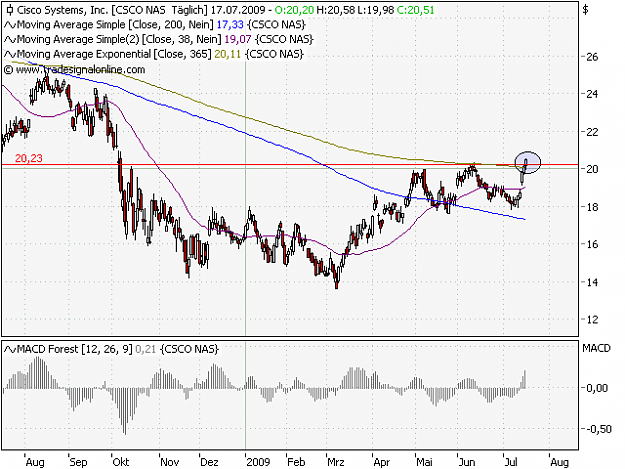The height and width of the screenshot is (469, 625).
Task: Click the Moving Average Simple [Close, 200, Nein] label
Action: pos(116,25)
